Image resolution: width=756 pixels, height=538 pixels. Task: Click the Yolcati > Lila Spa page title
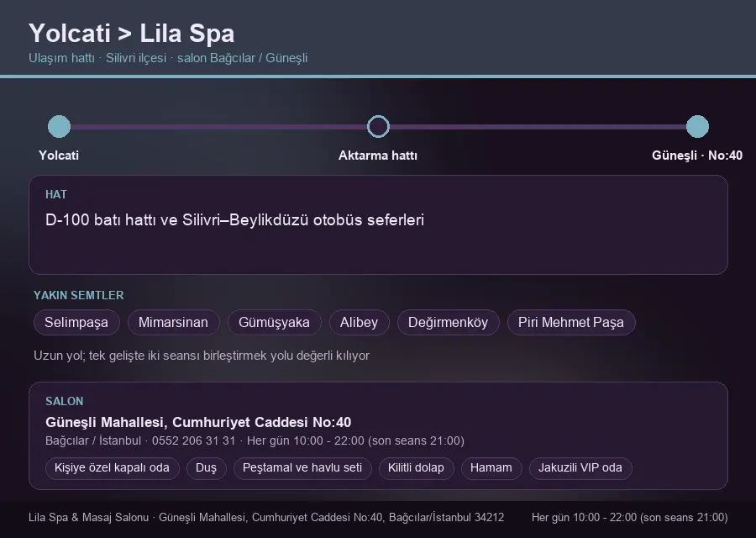pos(132,34)
